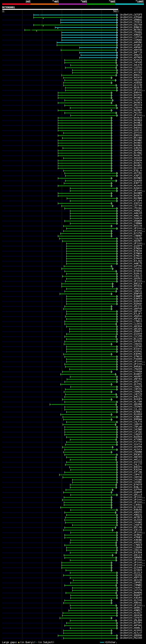The height and width of the screenshot is (644, 146).
Task: Select hit label UniRef100_A3WNX9
Action: tap(131, 417)
